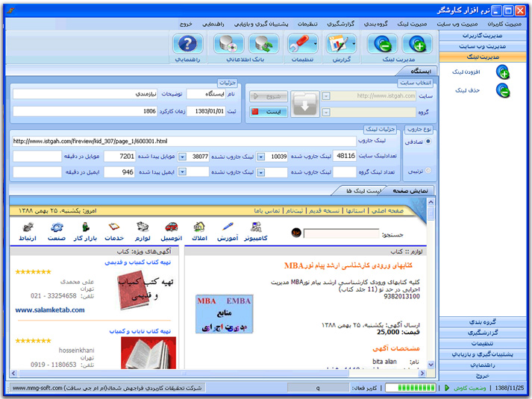The image size is (532, 399).
Task: Click the folder download icon in site selection
Action: (x=304, y=104)
